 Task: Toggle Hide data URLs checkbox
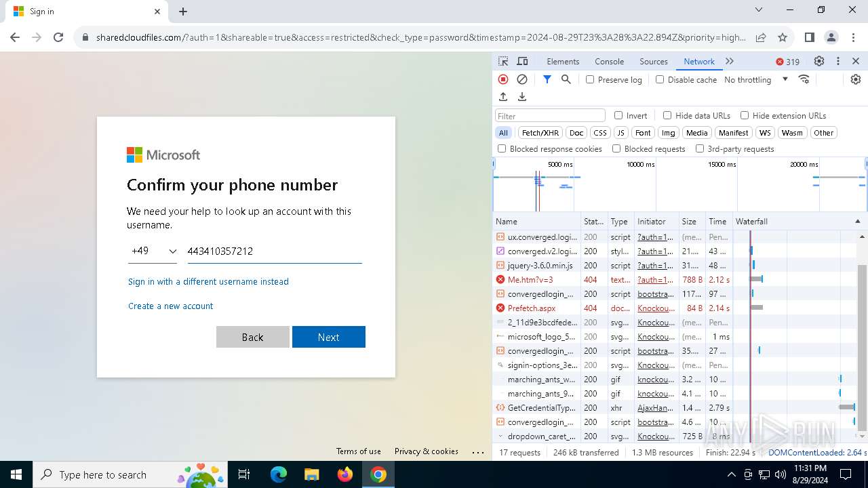tap(667, 115)
